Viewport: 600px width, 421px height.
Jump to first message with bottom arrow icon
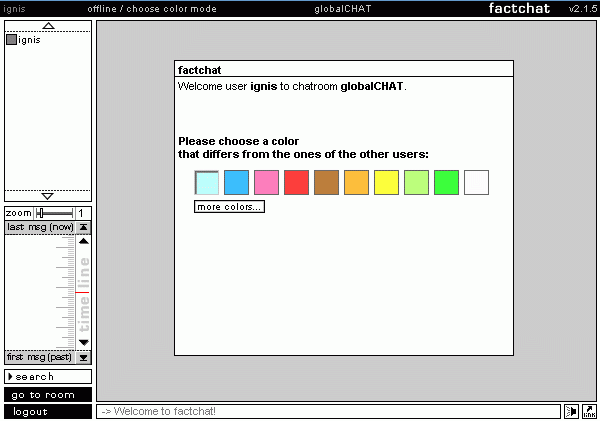pyautogui.click(x=84, y=357)
